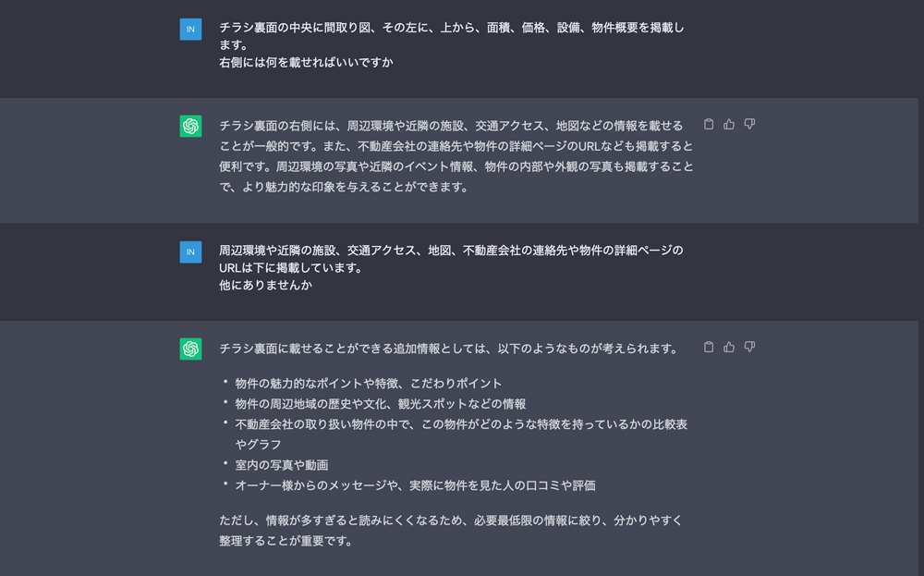The width and height of the screenshot is (924, 576).
Task: Copy the first ChatGPT response about チラシ裏面の右側
Action: (709, 124)
